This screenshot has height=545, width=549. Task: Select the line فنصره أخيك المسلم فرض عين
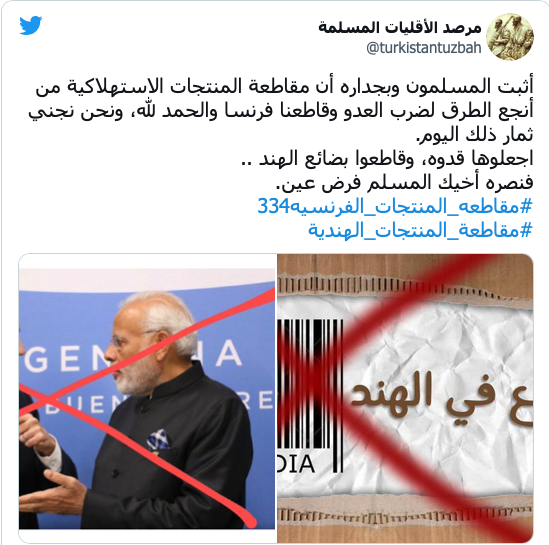point(405,183)
